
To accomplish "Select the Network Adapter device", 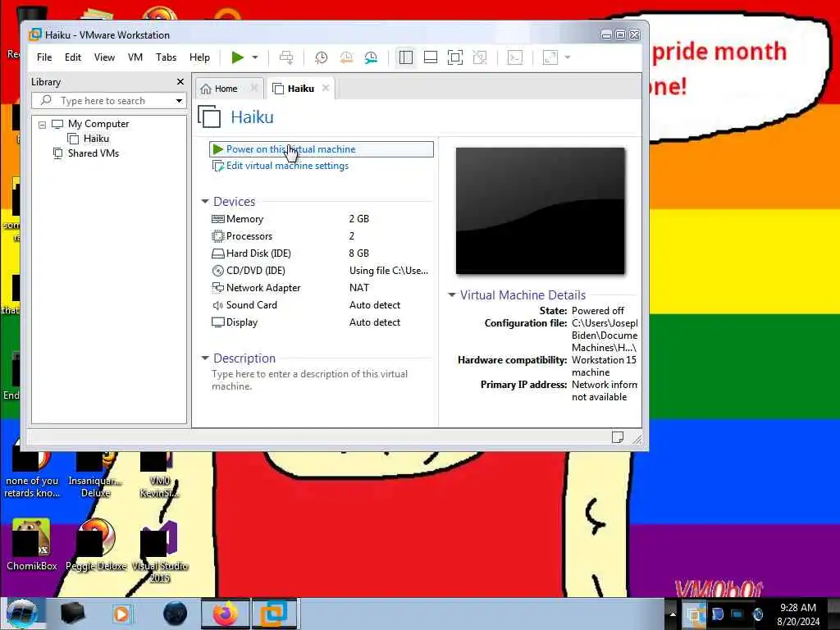I will point(321,288).
